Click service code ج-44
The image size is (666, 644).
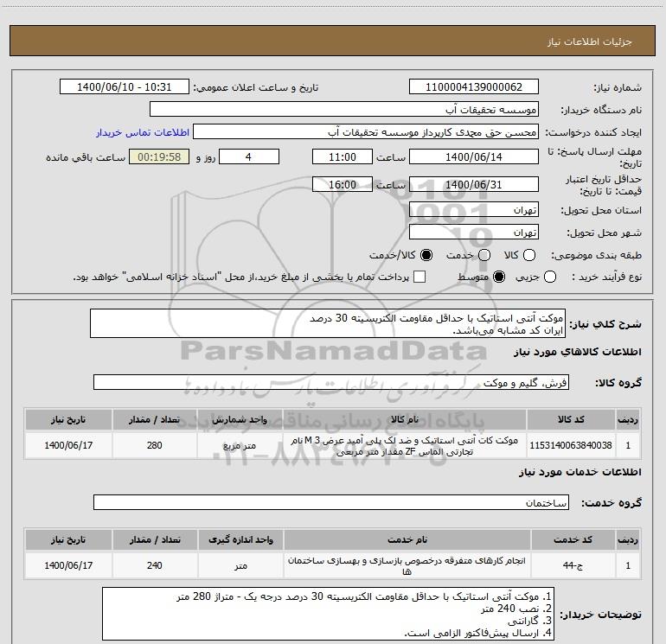tap(573, 565)
